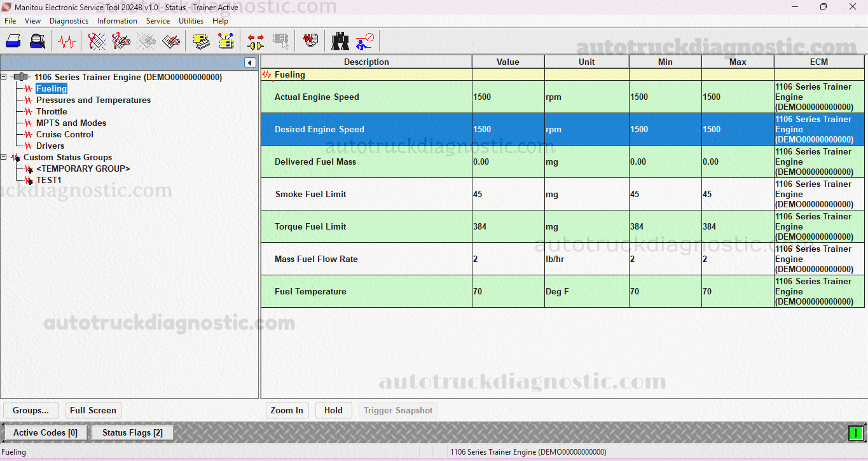Viewport: 868px width, 461px height.
Task: Click the Description column header
Action: pos(366,62)
